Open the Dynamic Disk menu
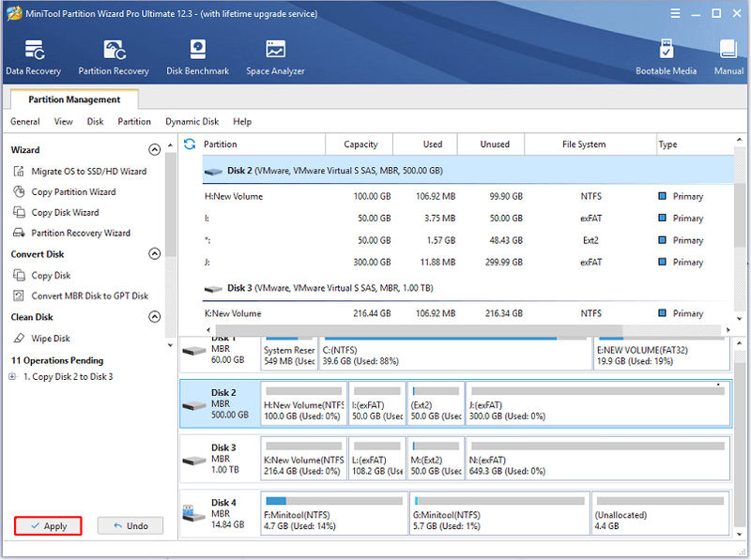Viewport: 751px width, 560px height. tap(192, 122)
